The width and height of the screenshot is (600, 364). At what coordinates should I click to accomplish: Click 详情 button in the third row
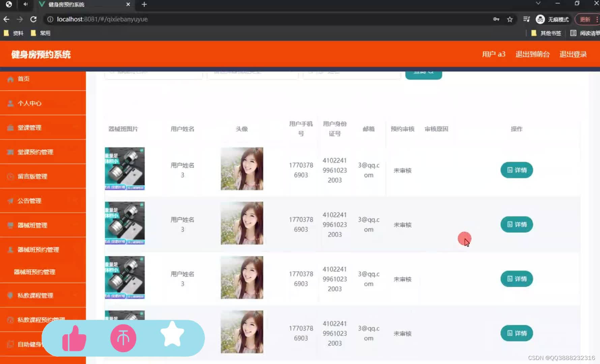[516, 279]
